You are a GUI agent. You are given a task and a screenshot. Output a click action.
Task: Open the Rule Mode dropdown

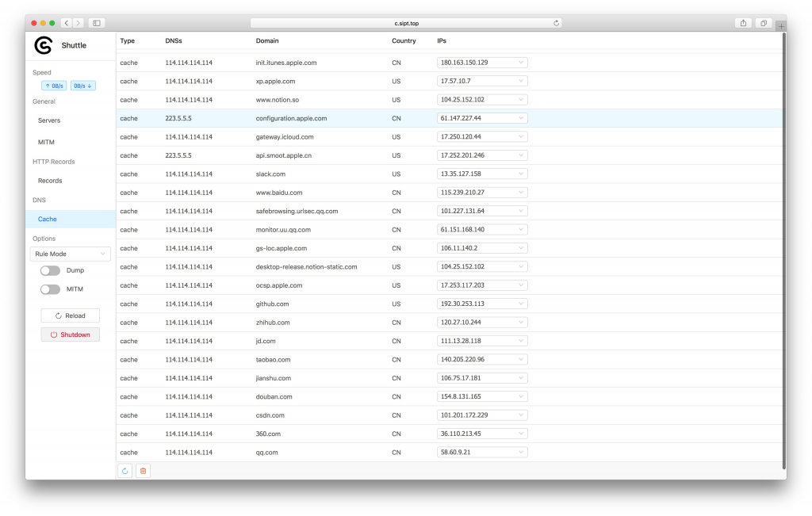pos(71,254)
